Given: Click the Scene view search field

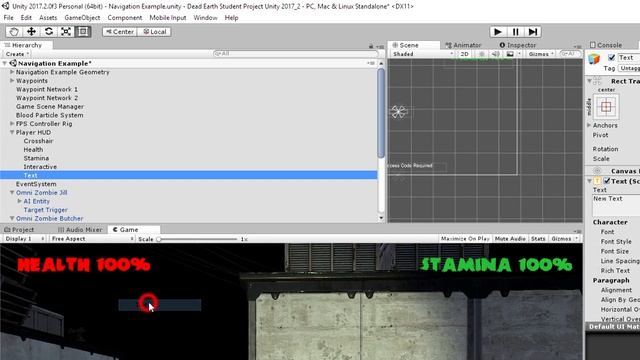Looking at the screenshot, I should point(569,54).
